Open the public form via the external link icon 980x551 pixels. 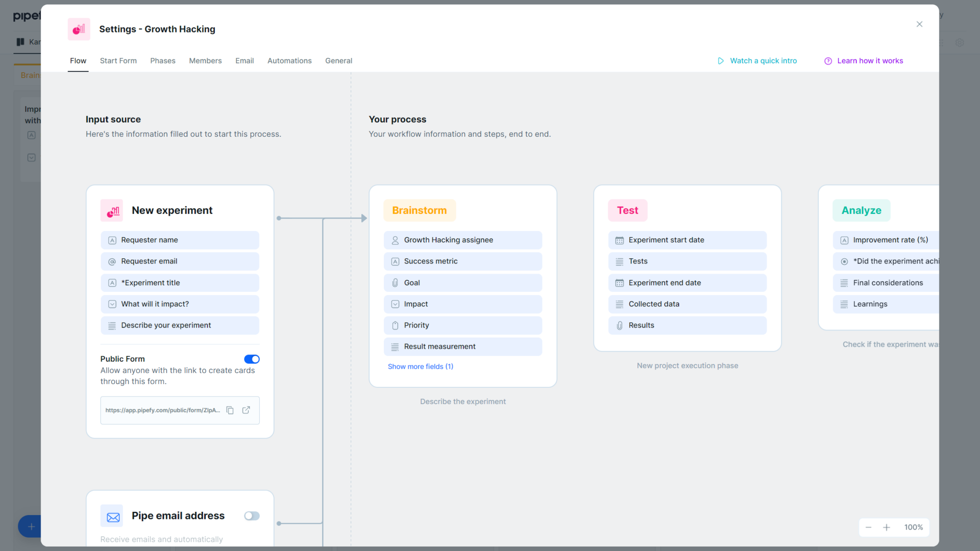coord(246,410)
